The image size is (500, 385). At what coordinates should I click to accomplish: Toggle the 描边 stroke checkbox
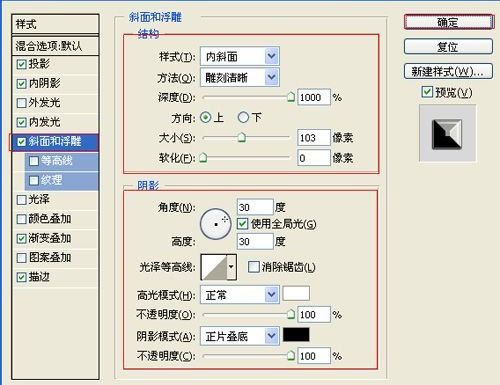point(21,277)
